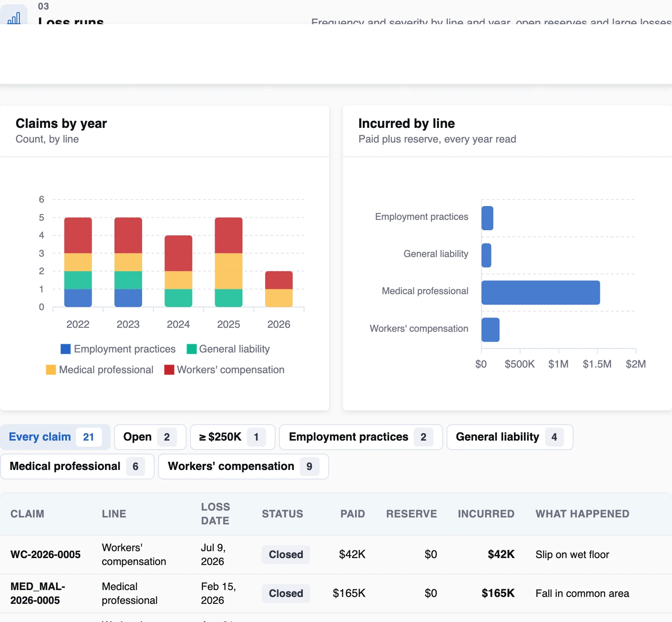Click the LINE column header
This screenshot has width=672, height=622.
pos(114,514)
